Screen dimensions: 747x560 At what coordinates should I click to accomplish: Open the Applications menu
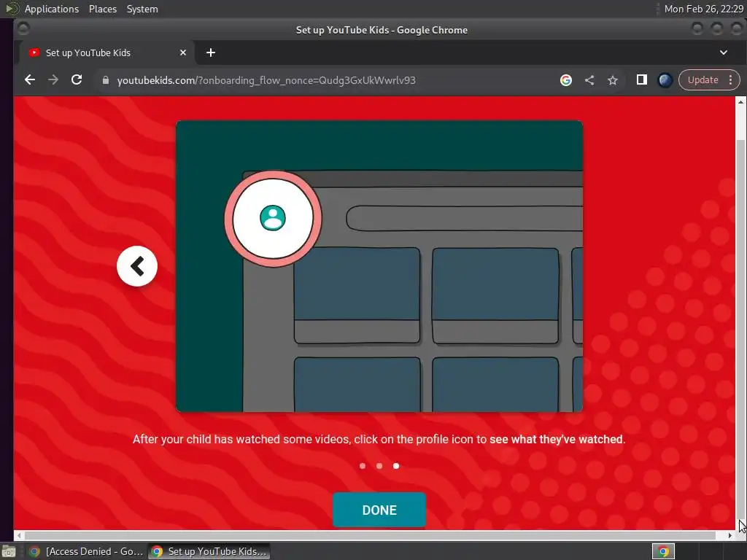point(52,9)
